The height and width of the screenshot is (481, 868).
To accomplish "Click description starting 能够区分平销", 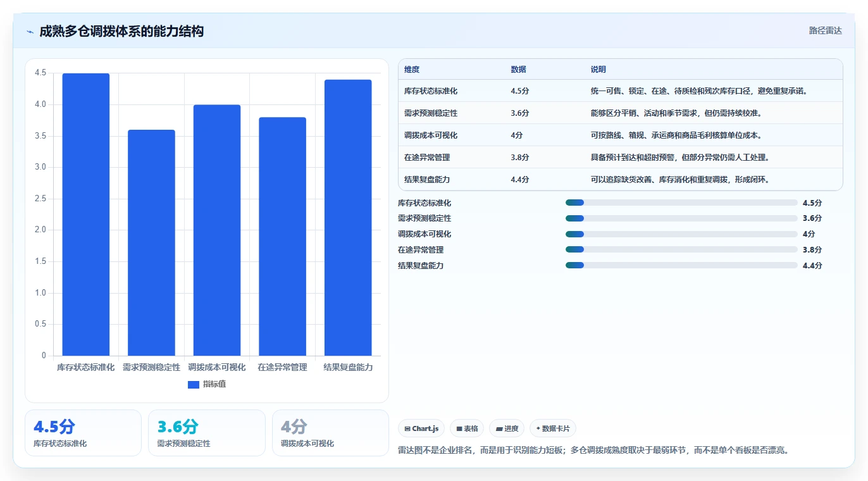I will (676, 113).
